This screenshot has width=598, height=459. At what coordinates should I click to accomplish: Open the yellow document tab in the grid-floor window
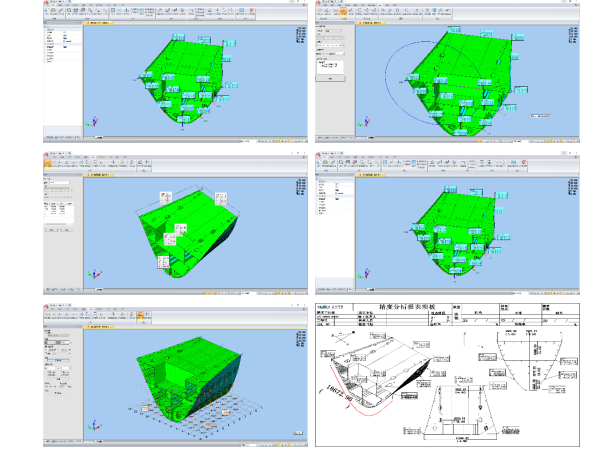(x=98, y=327)
